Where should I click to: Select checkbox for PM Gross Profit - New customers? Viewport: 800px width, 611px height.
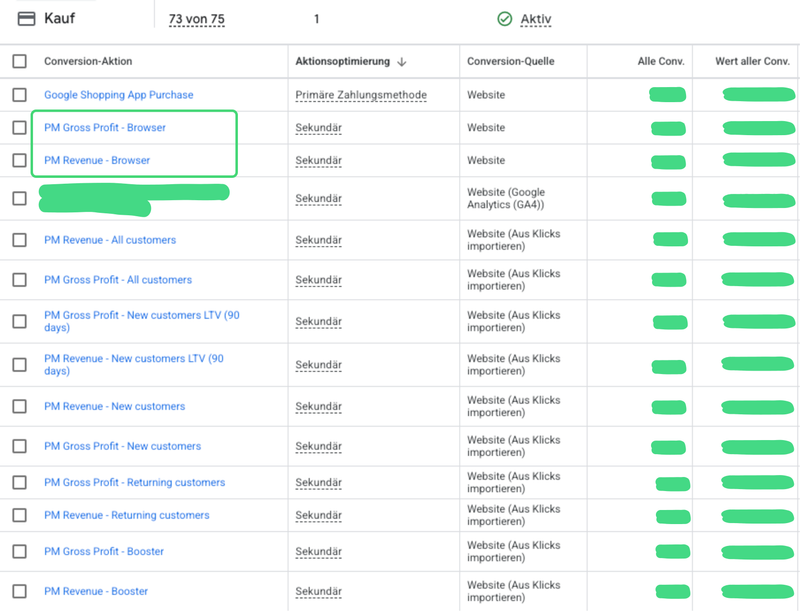click(19, 446)
